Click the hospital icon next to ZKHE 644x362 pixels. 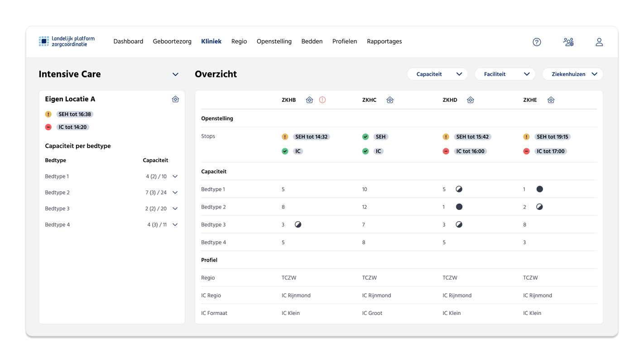point(551,100)
